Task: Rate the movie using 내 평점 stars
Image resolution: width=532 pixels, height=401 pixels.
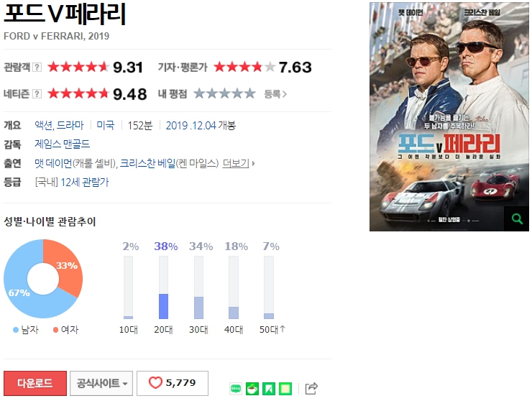Action: tap(224, 93)
